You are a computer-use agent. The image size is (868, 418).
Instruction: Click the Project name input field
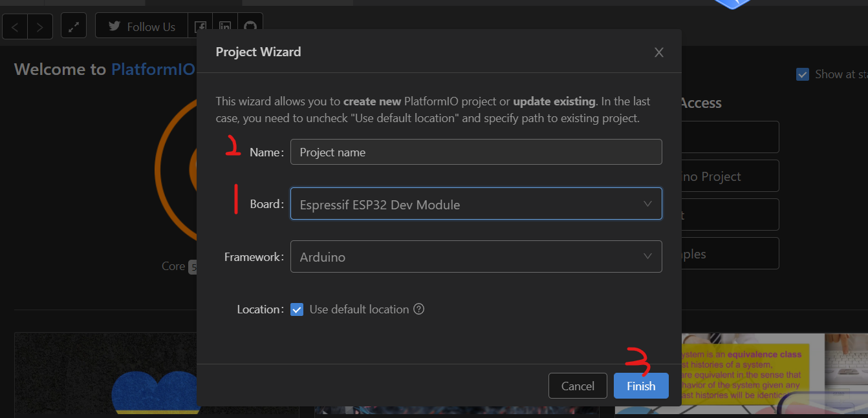(476, 152)
